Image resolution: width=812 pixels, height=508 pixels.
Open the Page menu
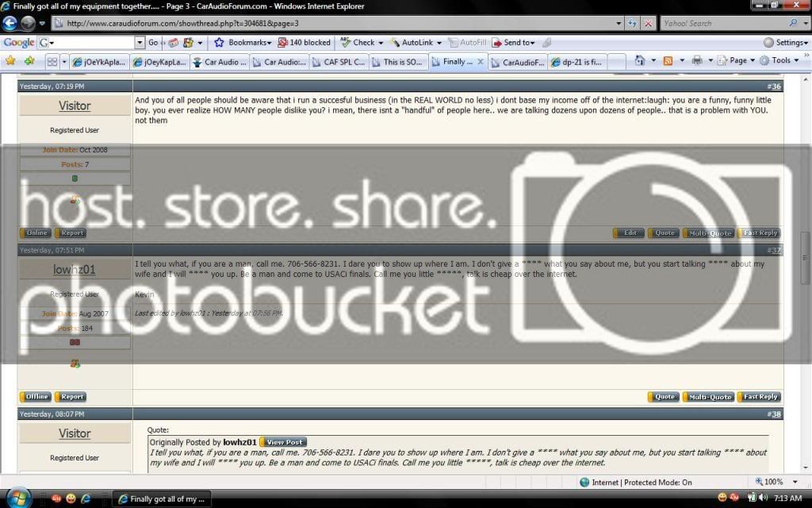tap(736, 60)
